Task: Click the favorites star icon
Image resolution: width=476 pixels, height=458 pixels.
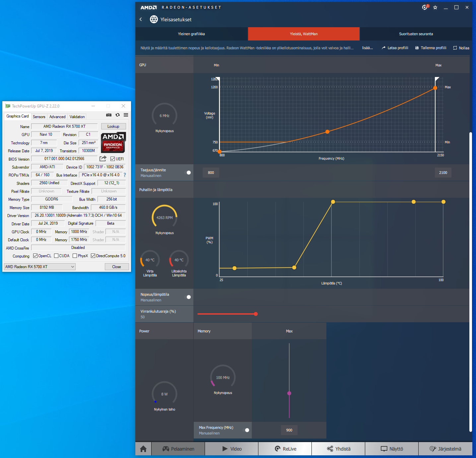Action: coord(435,7)
